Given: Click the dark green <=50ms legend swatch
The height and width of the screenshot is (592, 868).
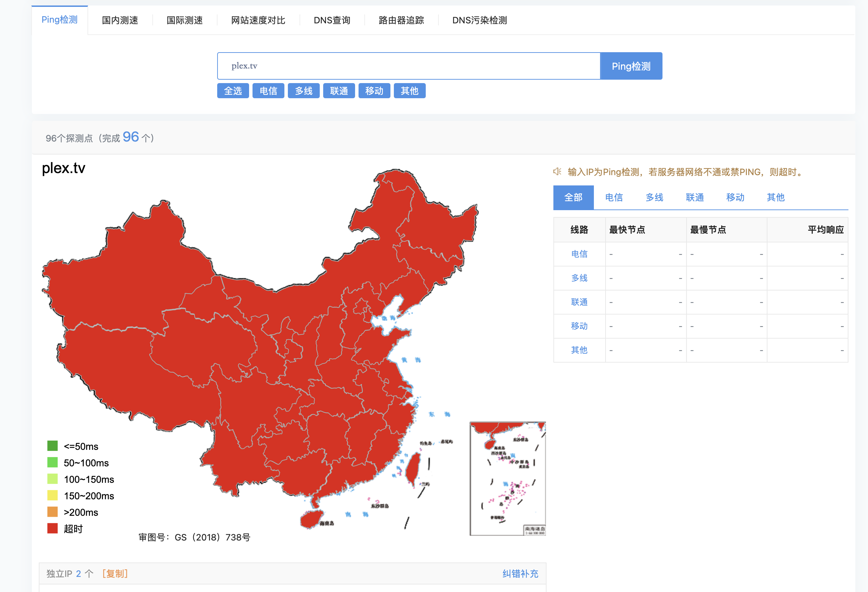Looking at the screenshot, I should click(x=52, y=446).
